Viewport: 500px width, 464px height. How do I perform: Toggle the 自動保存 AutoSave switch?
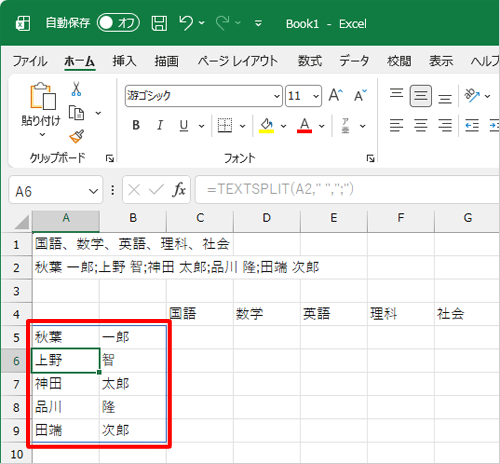point(118,23)
